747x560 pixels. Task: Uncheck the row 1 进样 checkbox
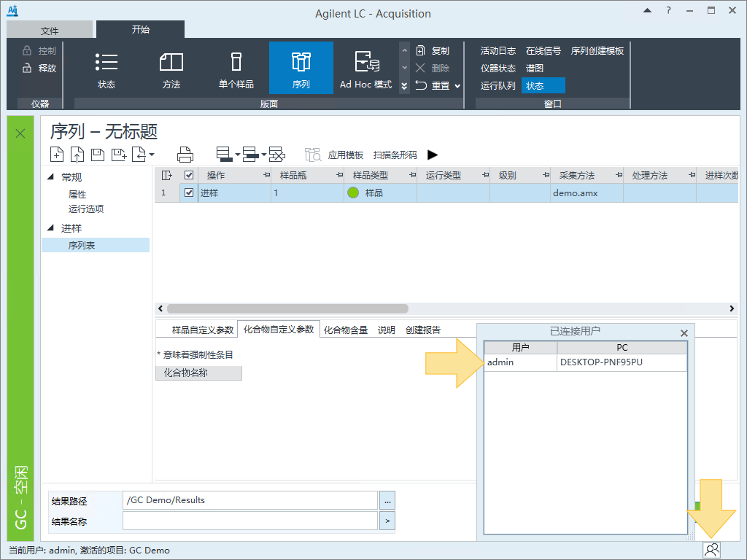189,192
